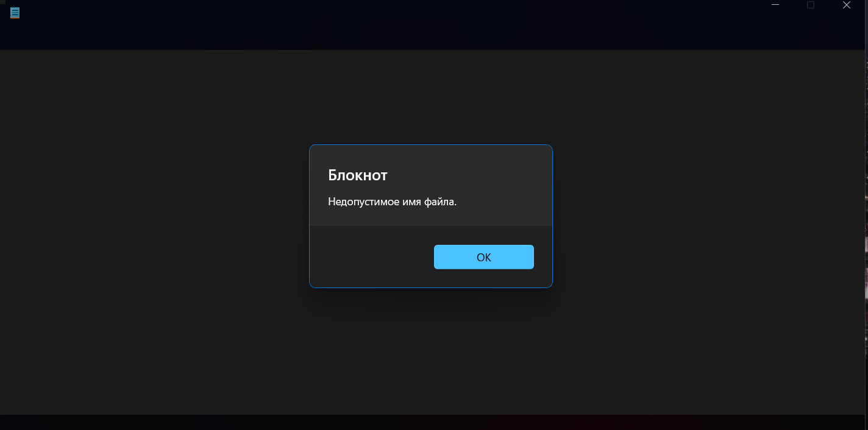868x430 pixels.
Task: Click the maximize window button
Action: click(811, 5)
